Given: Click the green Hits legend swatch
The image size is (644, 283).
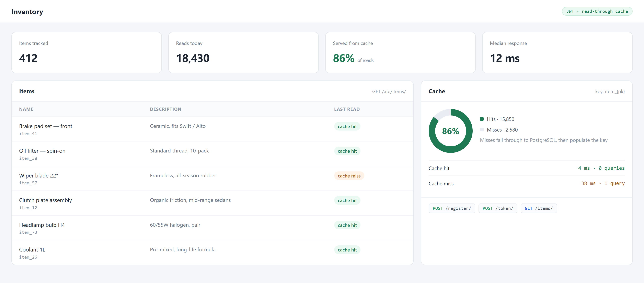Looking at the screenshot, I should point(482,119).
